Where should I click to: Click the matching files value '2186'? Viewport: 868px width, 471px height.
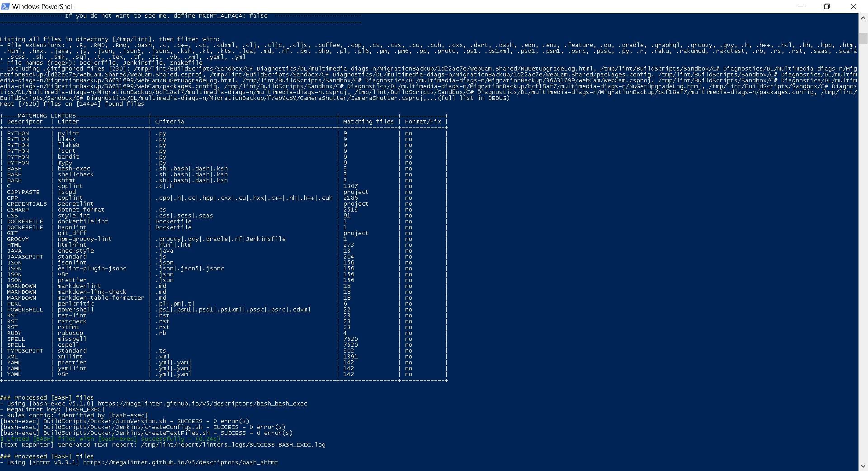(x=350, y=198)
